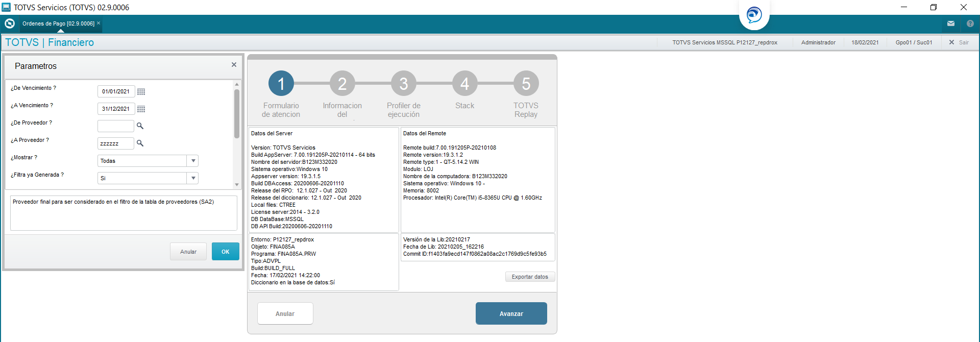Select the Commit ID text line

(475, 254)
